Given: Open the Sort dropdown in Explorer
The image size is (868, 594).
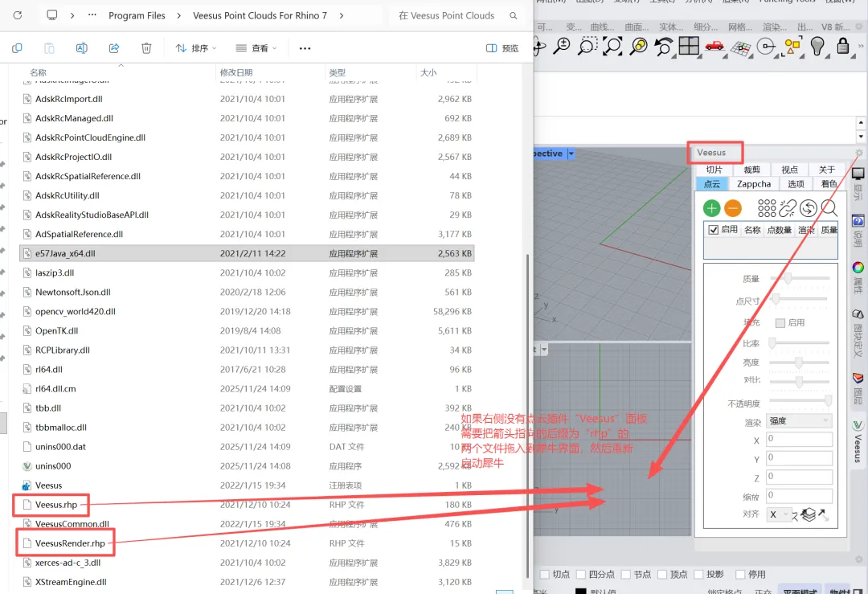Looking at the screenshot, I should pos(196,48).
